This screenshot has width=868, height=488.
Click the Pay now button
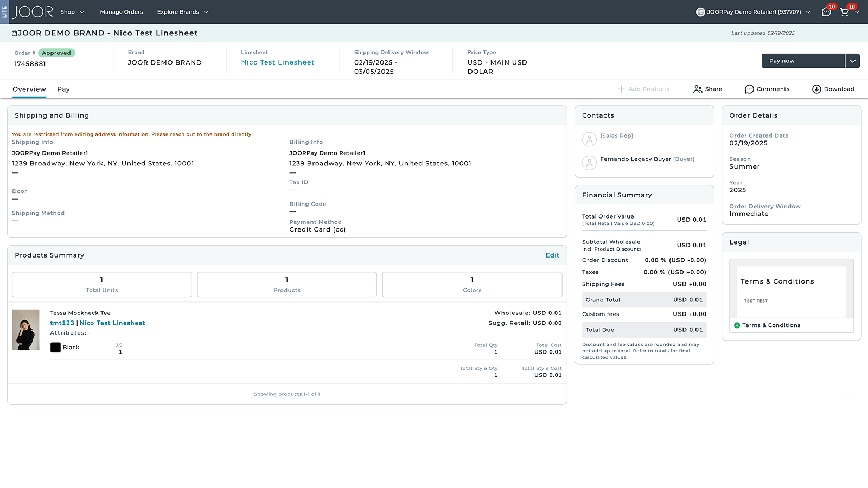(803, 61)
